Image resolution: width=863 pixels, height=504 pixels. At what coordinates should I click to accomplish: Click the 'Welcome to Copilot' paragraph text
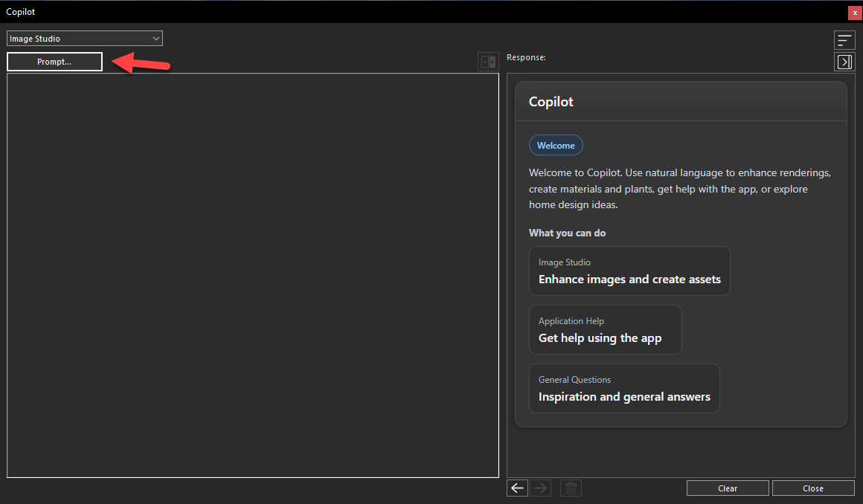(x=680, y=189)
